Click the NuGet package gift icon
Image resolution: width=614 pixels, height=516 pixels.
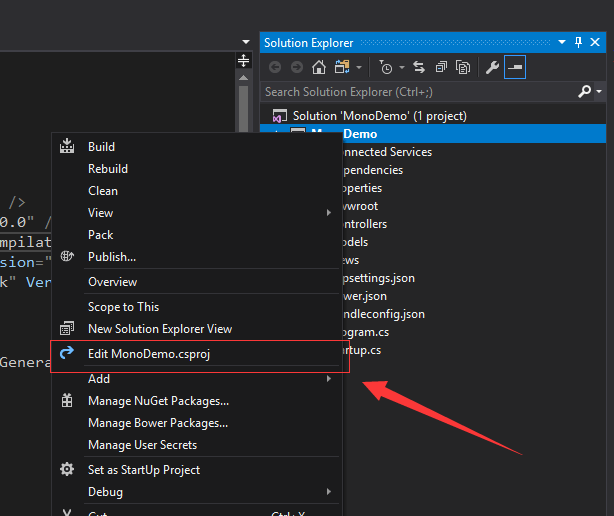coord(67,400)
